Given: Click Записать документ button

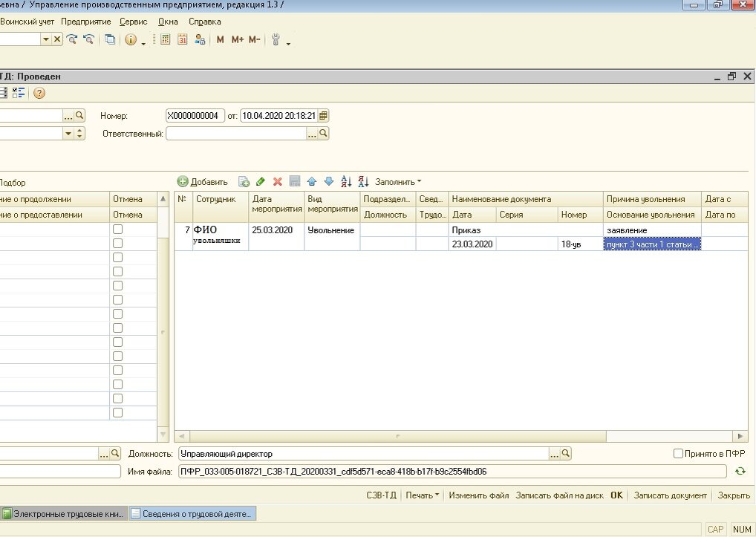Looking at the screenshot, I should [670, 495].
